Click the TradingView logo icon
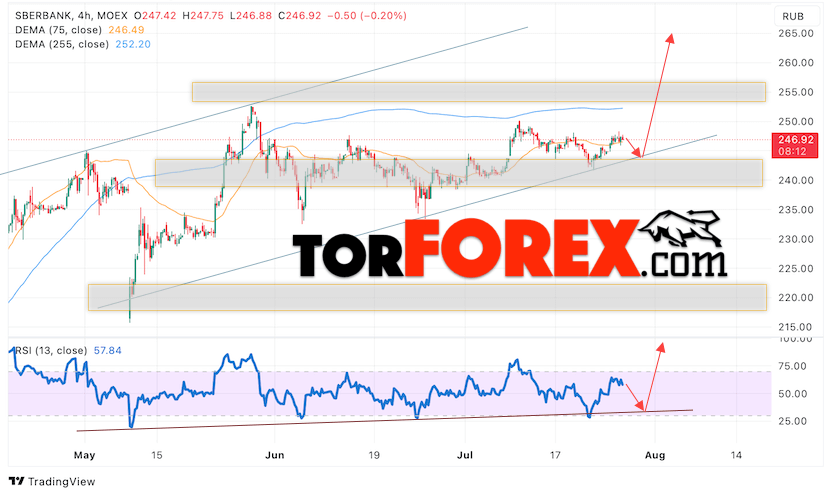Screen dimensions: 832x496 coord(16,481)
